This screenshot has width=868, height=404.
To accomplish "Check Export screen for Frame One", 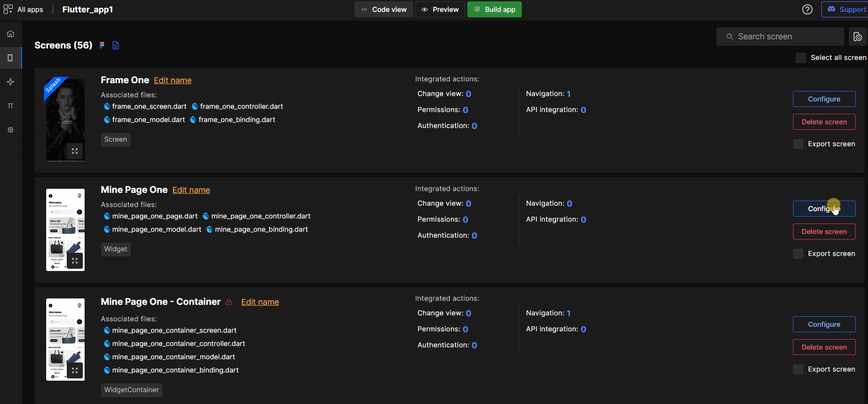I will [x=798, y=144].
